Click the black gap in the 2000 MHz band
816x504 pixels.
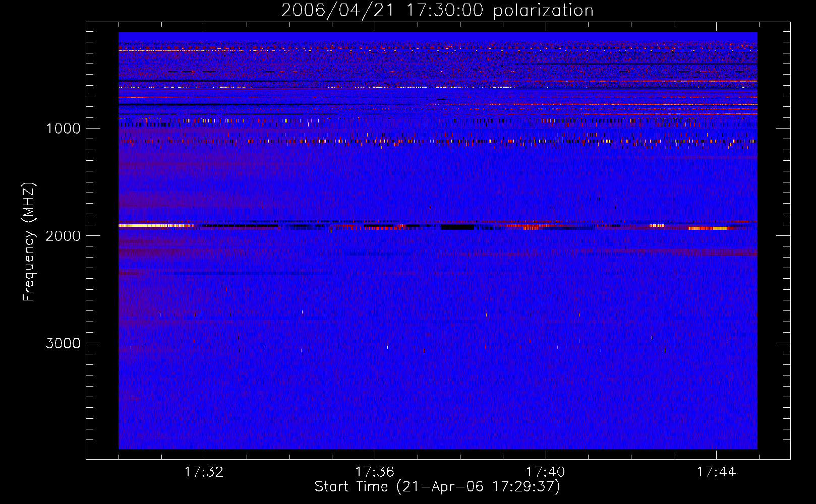tap(457, 227)
